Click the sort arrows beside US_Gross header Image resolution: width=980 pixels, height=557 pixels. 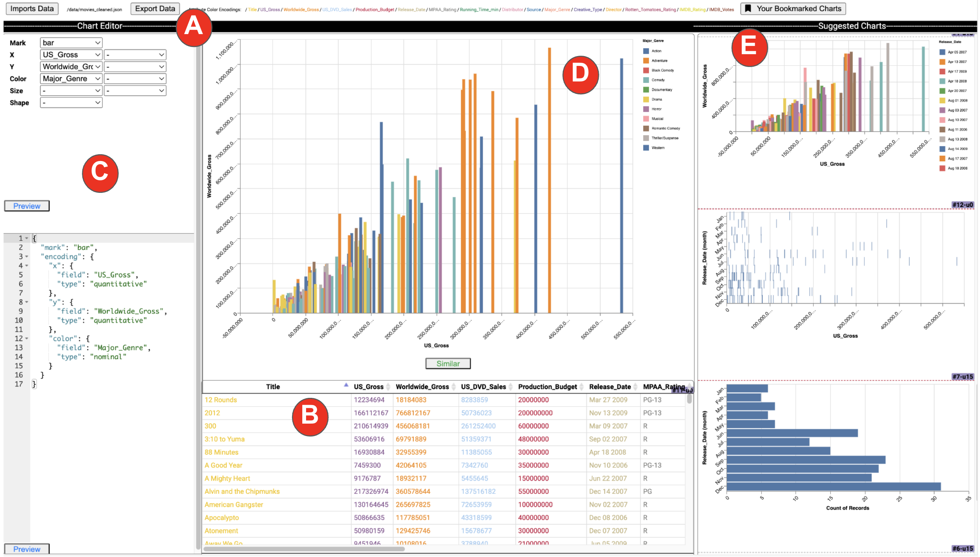(388, 387)
